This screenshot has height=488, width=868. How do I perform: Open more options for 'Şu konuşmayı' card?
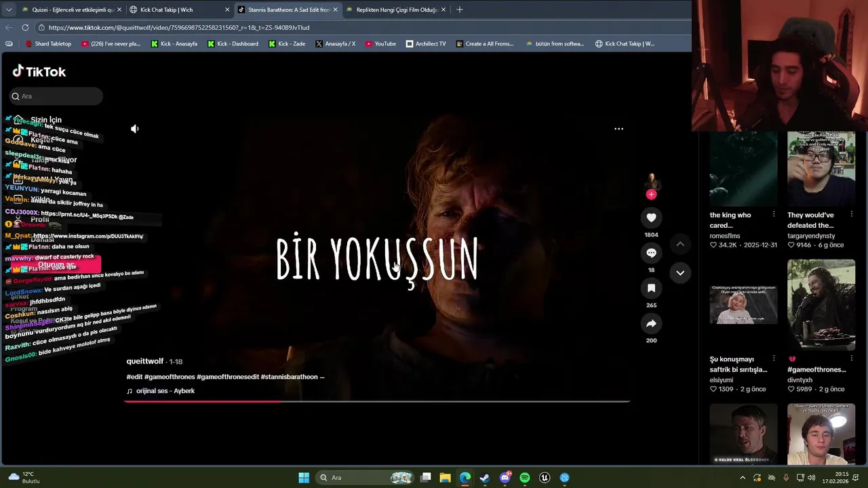coord(774,359)
